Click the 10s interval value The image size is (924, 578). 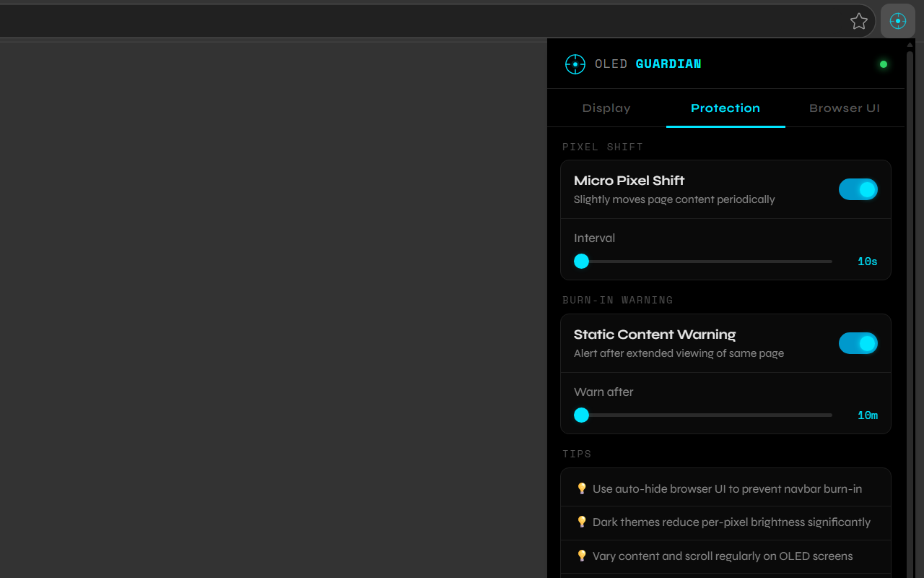point(867,262)
